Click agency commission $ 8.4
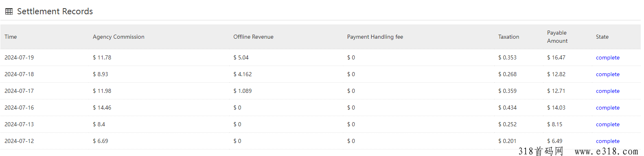Screen dimensions: 644x156 [99, 124]
